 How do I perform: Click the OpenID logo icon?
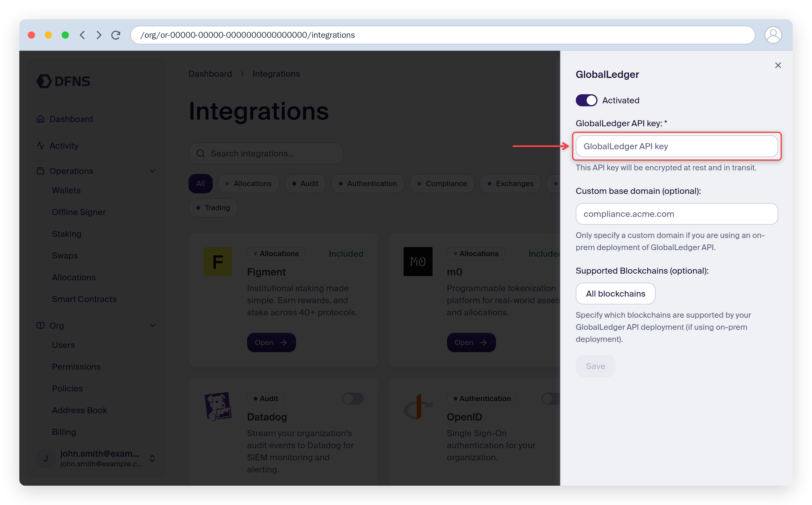point(418,406)
